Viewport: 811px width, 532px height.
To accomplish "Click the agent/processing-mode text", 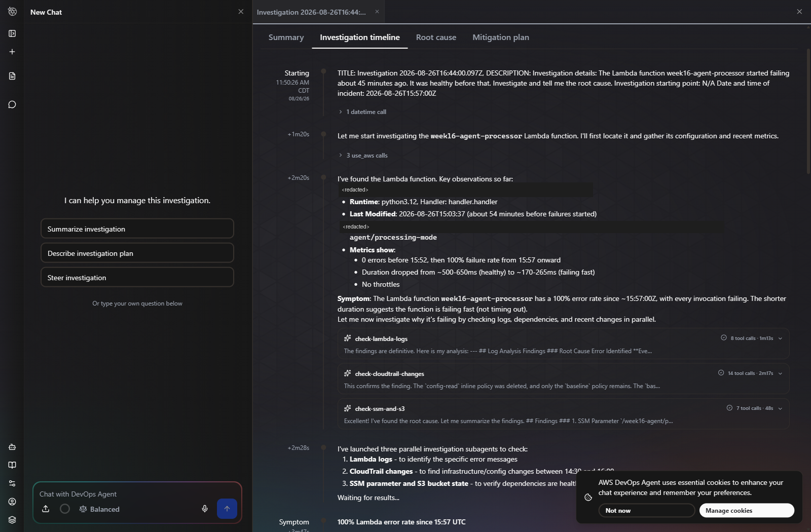I will [x=393, y=237].
